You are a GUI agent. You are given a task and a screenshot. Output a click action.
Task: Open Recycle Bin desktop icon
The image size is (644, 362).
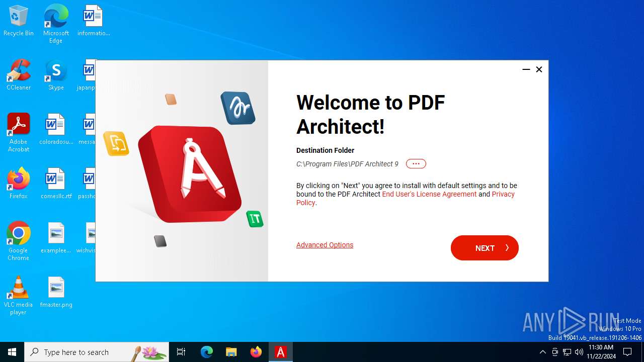click(x=19, y=21)
